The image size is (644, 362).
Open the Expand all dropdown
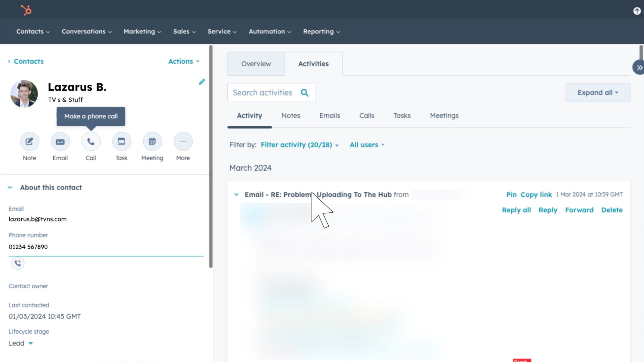(x=598, y=93)
